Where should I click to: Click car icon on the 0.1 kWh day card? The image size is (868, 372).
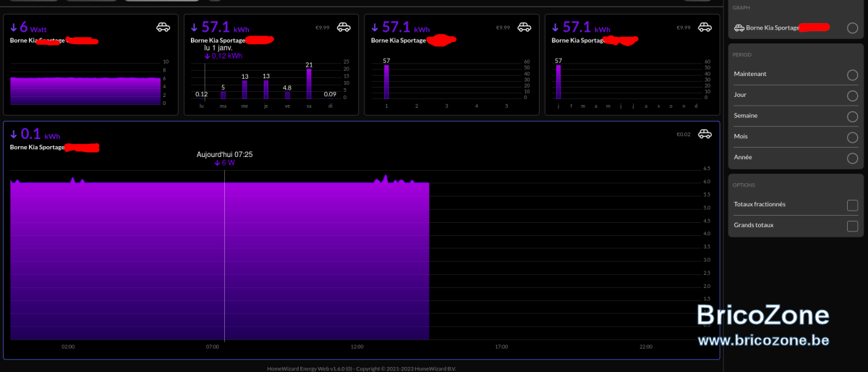coord(705,134)
